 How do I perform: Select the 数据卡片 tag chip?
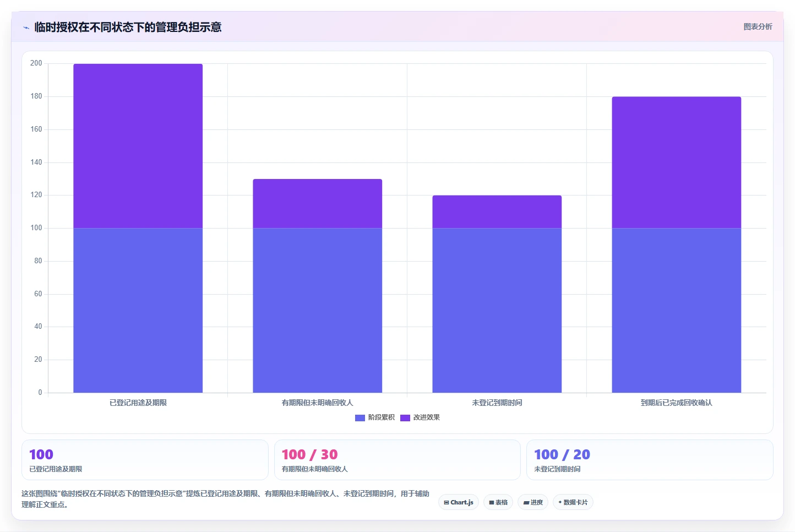tap(573, 502)
